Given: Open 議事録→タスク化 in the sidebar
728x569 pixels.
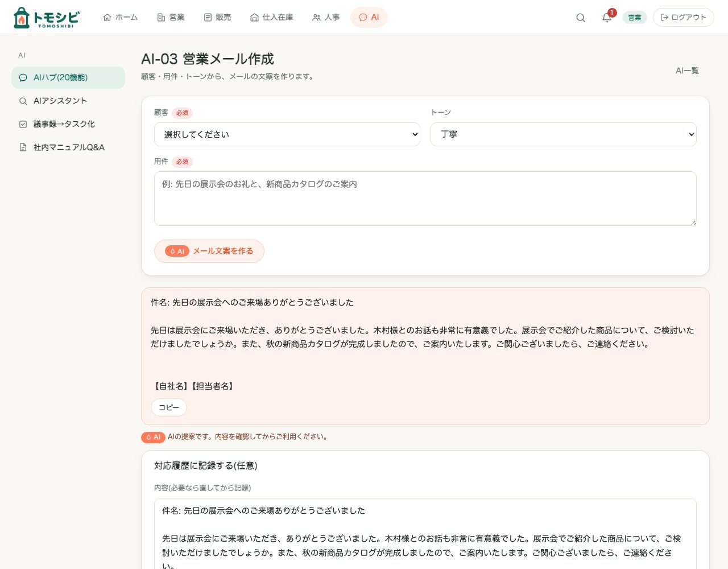Looking at the screenshot, I should [x=68, y=124].
